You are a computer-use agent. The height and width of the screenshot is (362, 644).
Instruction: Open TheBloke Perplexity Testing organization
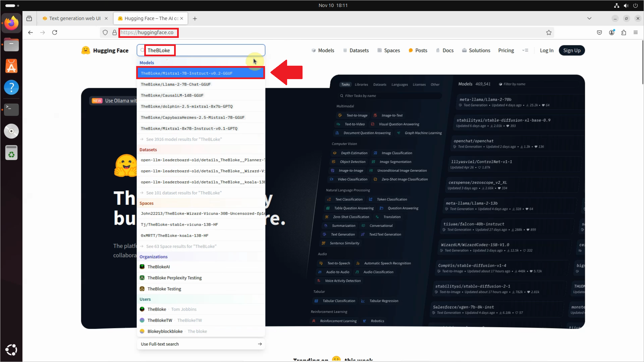click(x=201, y=278)
